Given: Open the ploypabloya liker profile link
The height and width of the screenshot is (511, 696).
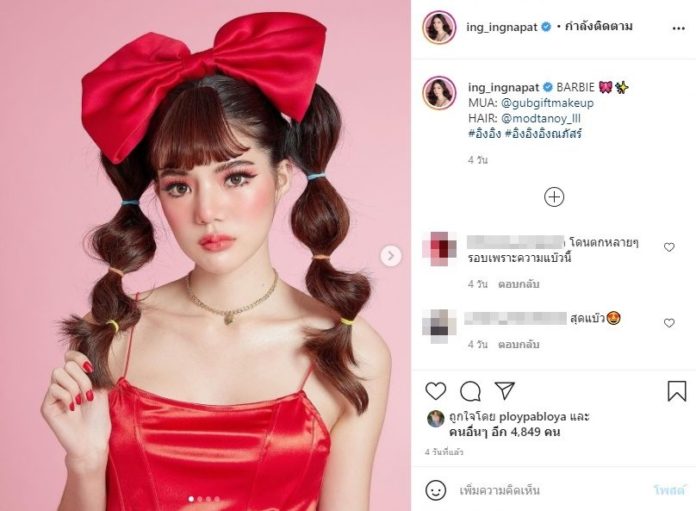Looking at the screenshot, I should tap(533, 417).
